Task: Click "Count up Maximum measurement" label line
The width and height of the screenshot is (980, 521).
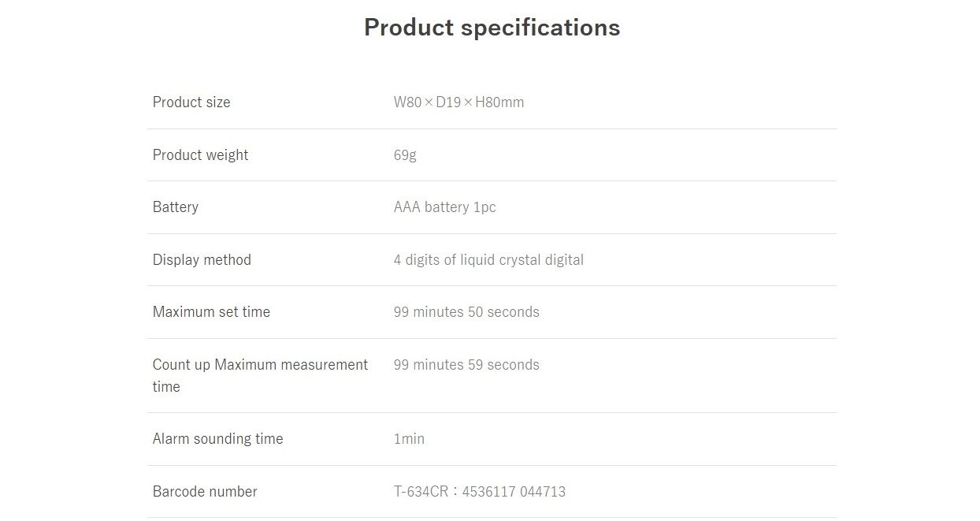Action: pyautogui.click(x=260, y=365)
